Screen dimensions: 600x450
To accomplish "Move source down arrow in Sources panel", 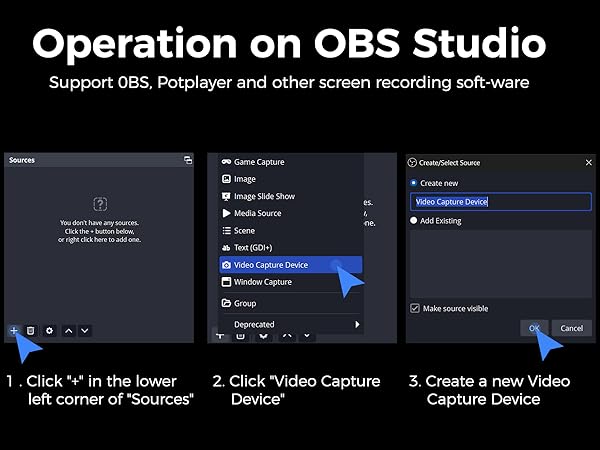I will click(85, 331).
